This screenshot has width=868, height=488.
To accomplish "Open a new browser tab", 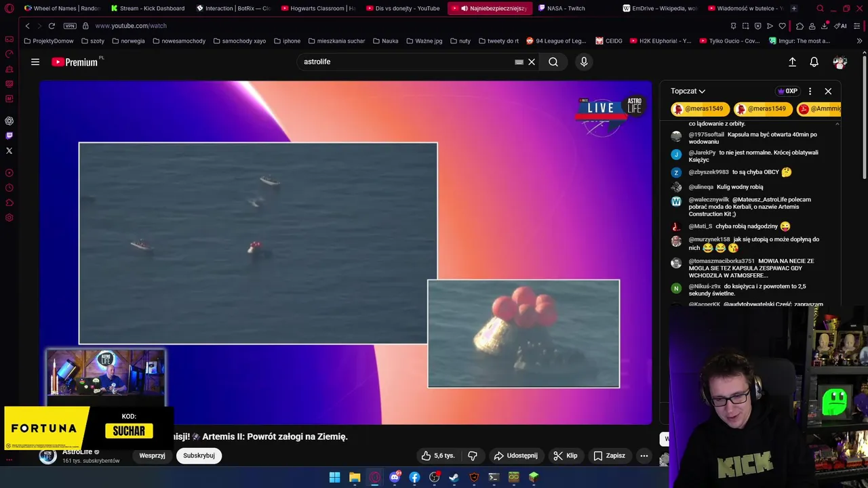I will [x=793, y=8].
